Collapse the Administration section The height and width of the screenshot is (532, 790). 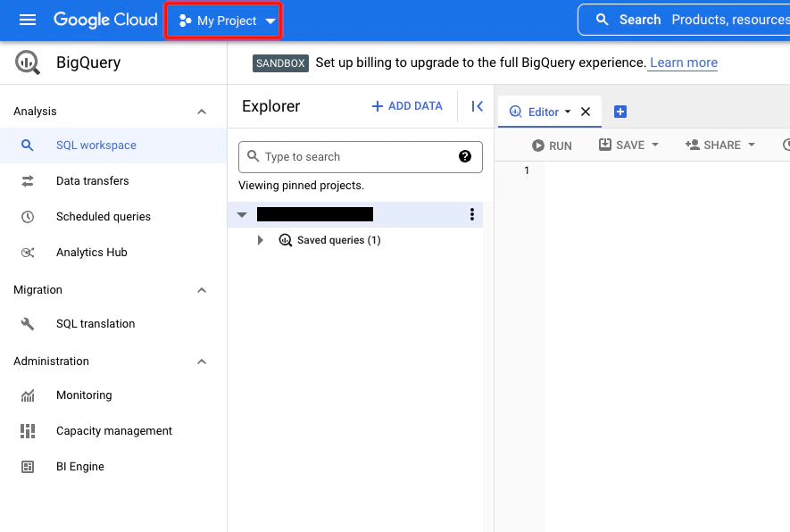[x=202, y=362]
